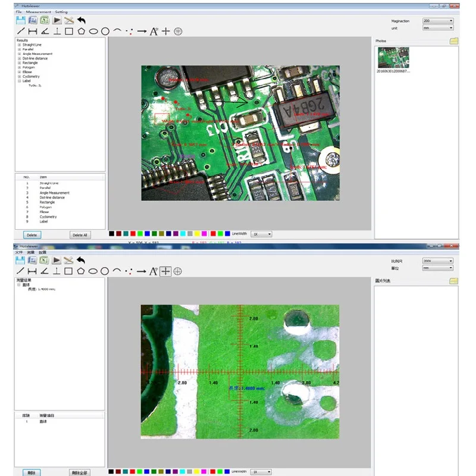Select the three-dot point tool in the top window

[129, 32]
